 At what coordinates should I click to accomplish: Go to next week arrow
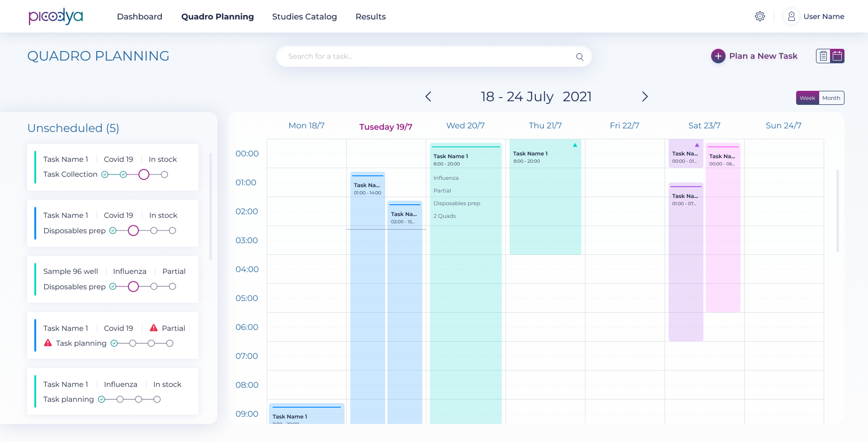645,97
